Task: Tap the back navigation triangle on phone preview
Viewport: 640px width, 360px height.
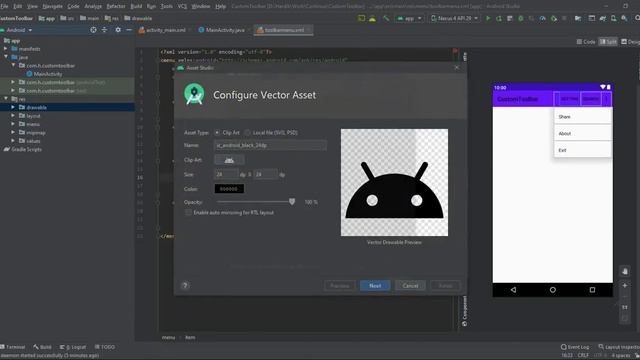Action: (x=513, y=290)
